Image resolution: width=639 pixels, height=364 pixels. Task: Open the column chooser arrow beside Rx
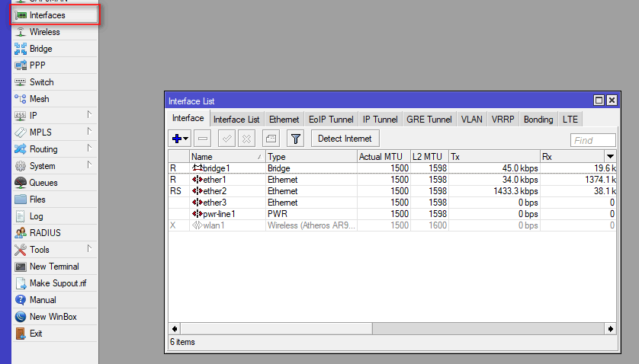[x=610, y=156]
